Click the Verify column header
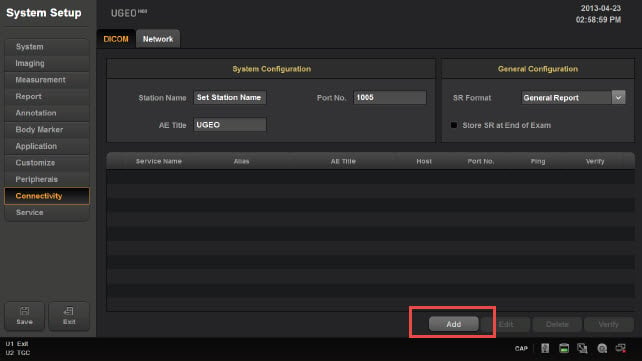The width and height of the screenshot is (642, 361). pyautogui.click(x=595, y=161)
